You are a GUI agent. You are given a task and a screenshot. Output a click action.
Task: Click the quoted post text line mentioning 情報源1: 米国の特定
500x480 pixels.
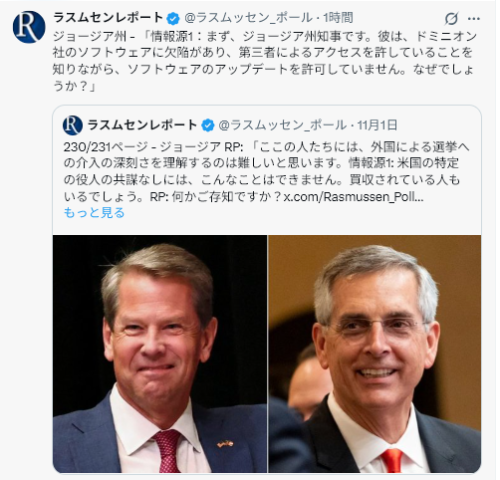261,163
